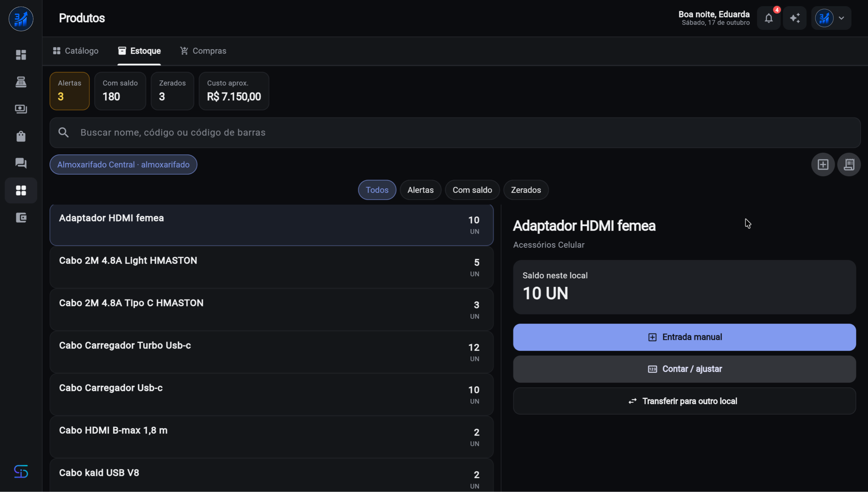Switch to the Compras tab
The image size is (868, 492).
pyautogui.click(x=203, y=51)
